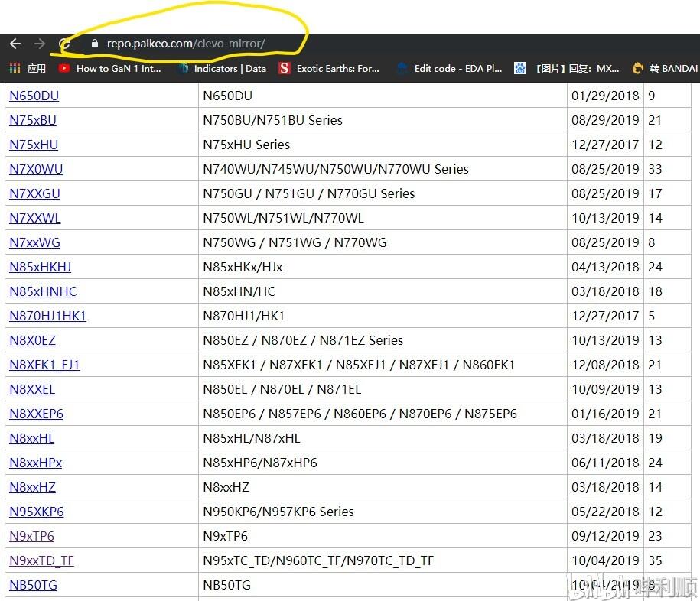Click the page reload icon
The width and height of the screenshot is (700, 601).
[64, 44]
